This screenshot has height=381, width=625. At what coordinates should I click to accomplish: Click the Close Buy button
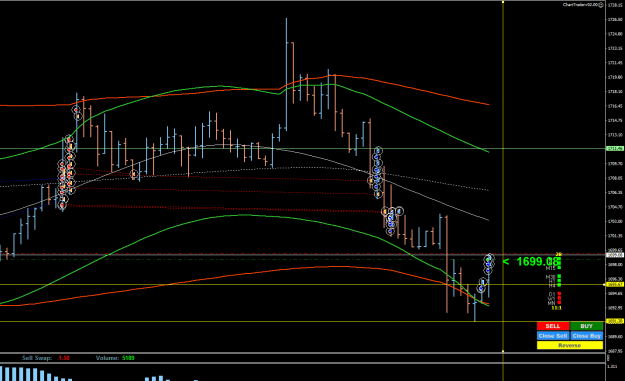(586, 336)
